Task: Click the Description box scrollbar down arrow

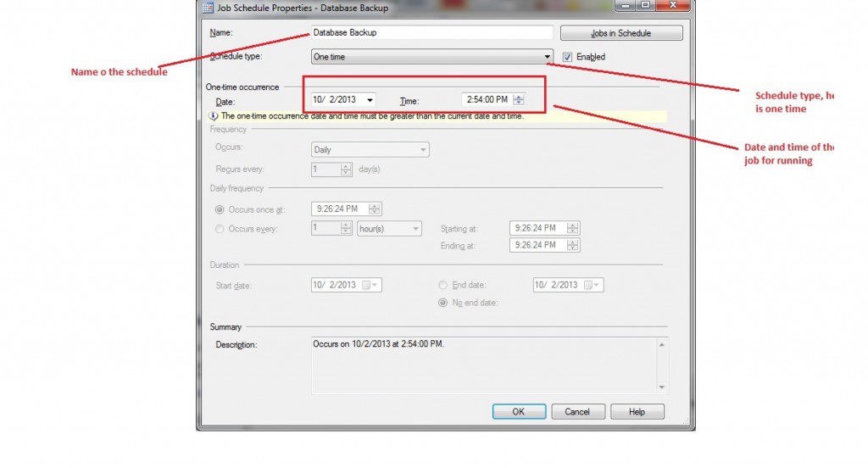Action: (662, 387)
